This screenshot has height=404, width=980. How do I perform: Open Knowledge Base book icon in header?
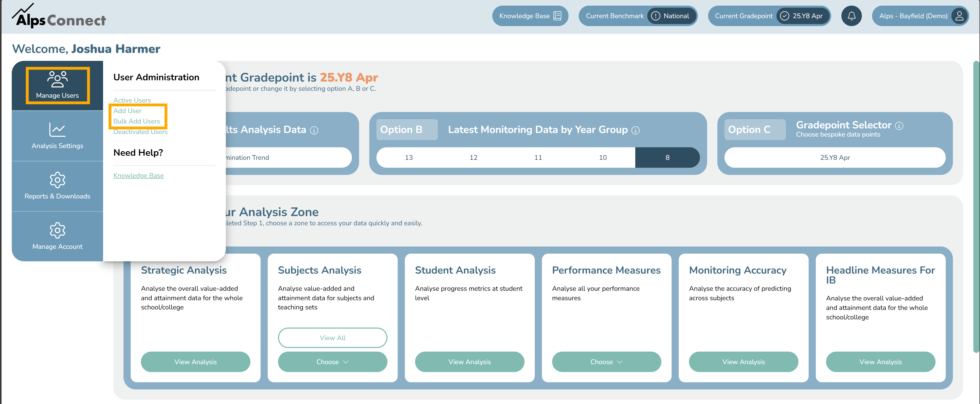[x=557, y=16]
